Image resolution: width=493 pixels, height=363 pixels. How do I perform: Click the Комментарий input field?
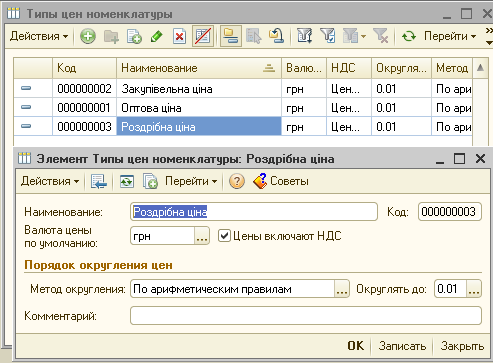click(x=306, y=316)
